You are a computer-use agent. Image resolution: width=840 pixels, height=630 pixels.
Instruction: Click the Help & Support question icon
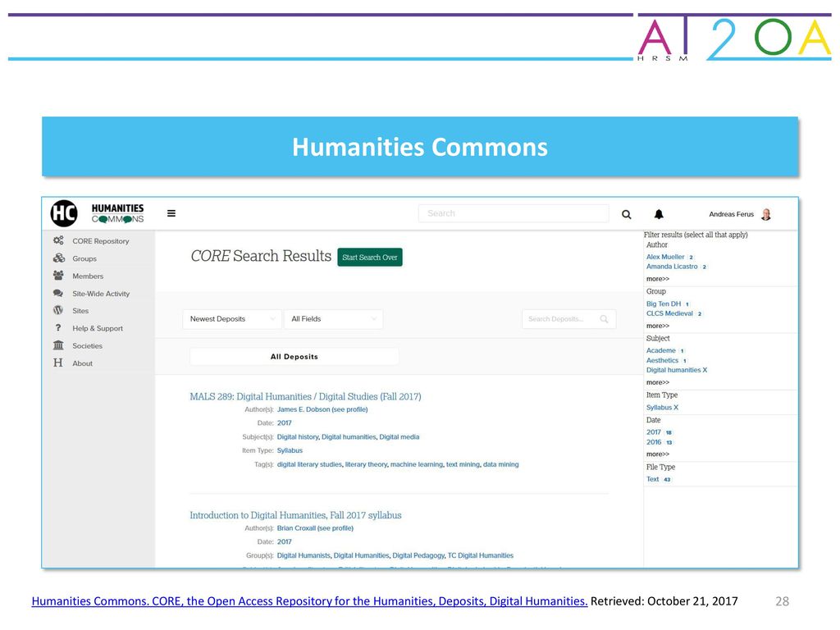[x=58, y=328]
